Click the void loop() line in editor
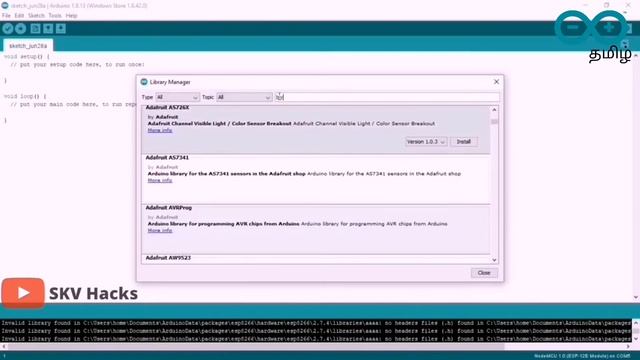 click(25, 96)
